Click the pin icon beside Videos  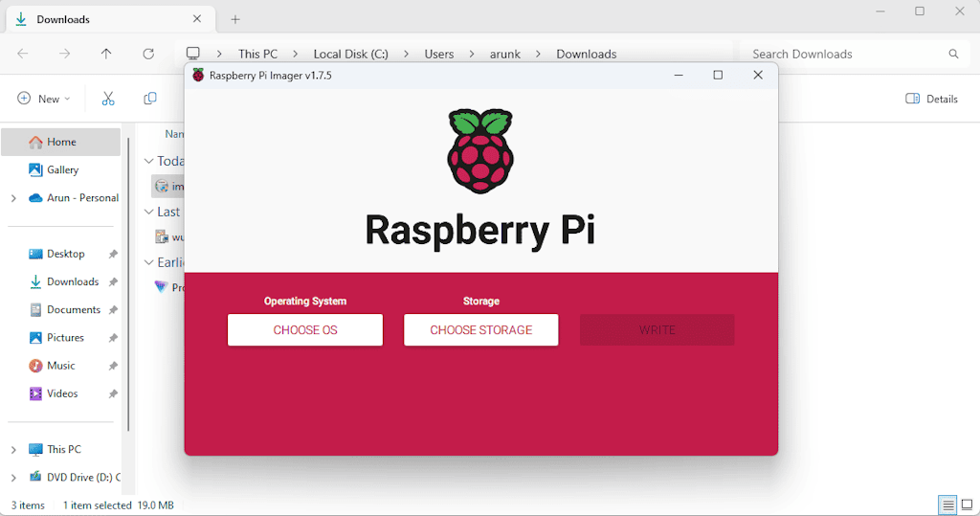point(113,394)
